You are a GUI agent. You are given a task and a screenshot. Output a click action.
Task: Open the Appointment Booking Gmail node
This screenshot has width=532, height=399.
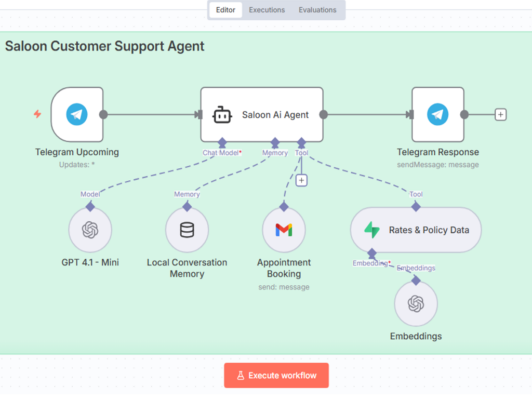[284, 230]
